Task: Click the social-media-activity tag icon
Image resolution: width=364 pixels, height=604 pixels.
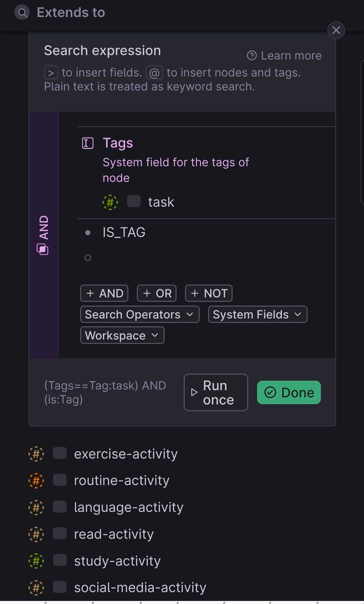Action: pos(36,587)
